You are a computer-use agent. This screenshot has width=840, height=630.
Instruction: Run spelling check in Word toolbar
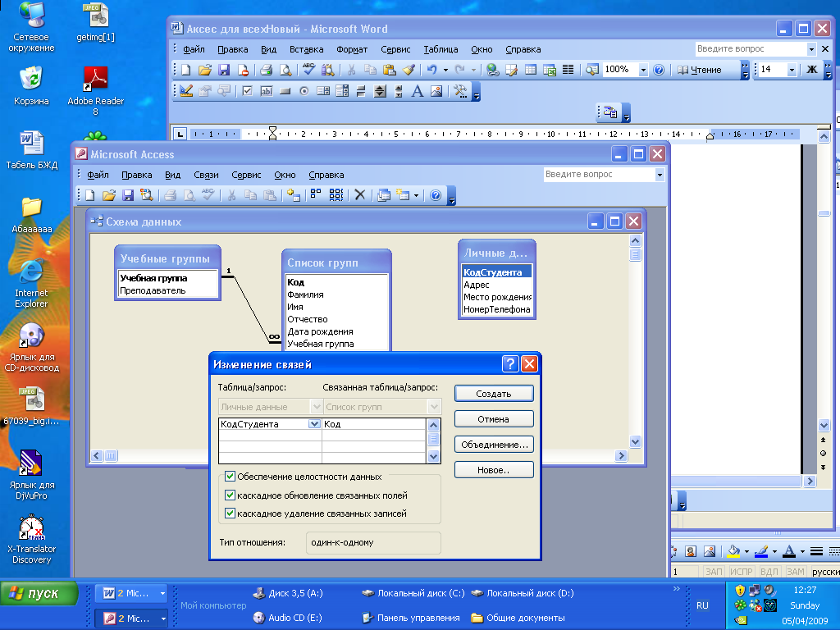point(308,70)
